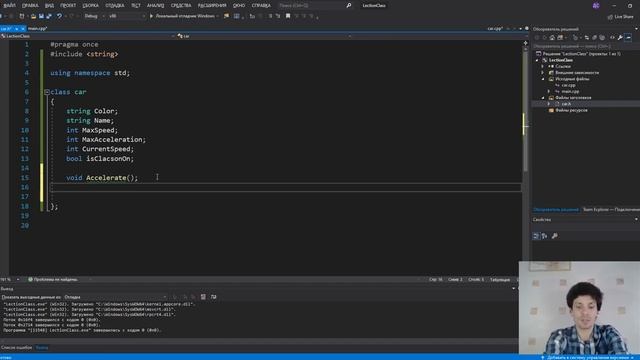This screenshot has height=360, width=640.
Task: Collapse the Исходные файлы folder
Action: pos(543,79)
